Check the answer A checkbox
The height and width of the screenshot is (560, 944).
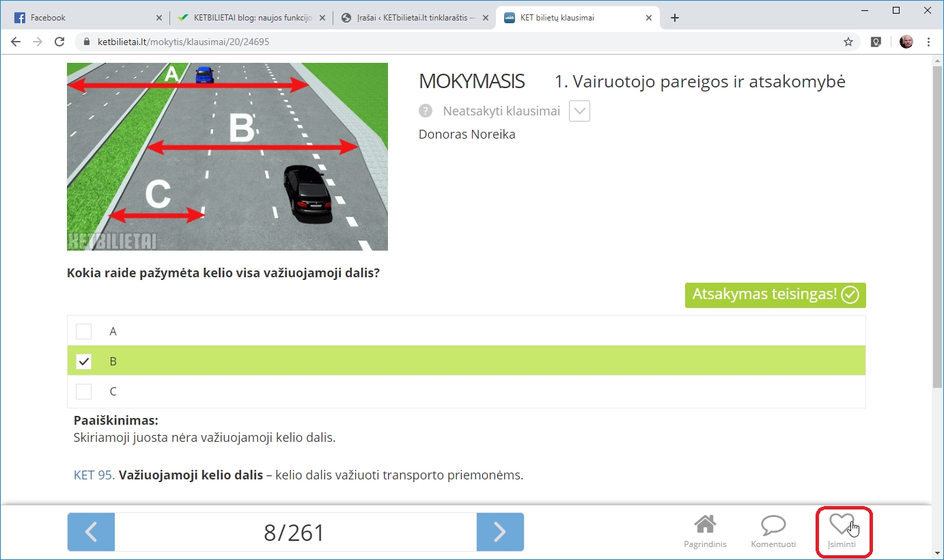pyautogui.click(x=83, y=331)
